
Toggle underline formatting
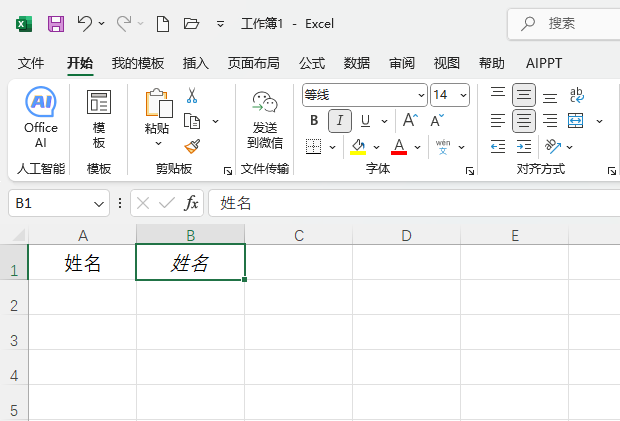click(366, 121)
